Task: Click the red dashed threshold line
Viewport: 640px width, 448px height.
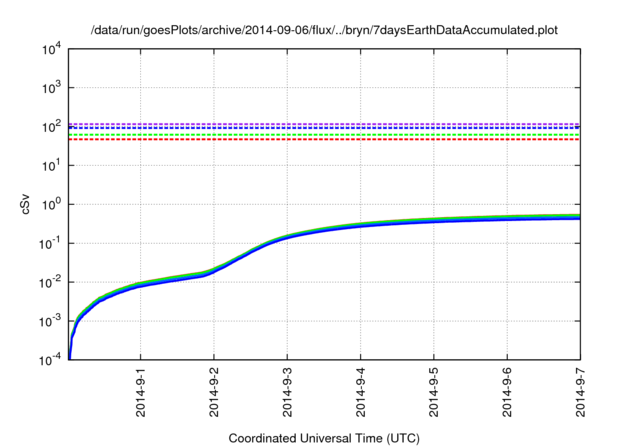Action: click(324, 140)
